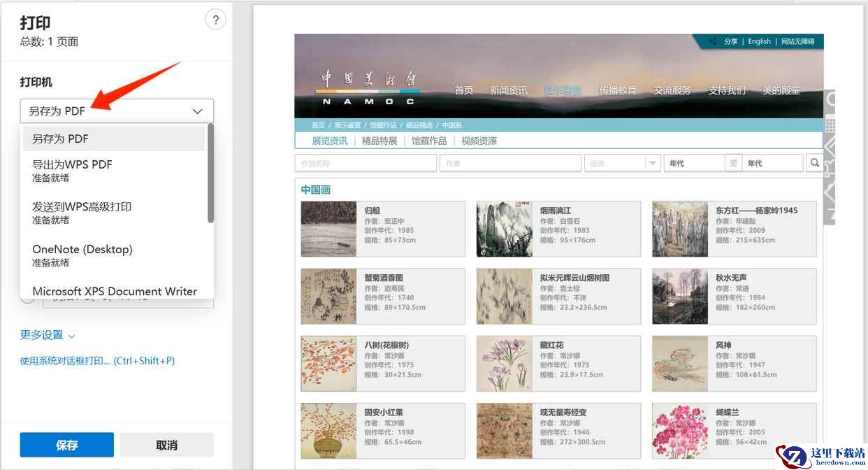This screenshot has width=868, height=470.
Task: Click the 作品名称 search field
Action: pyautogui.click(x=366, y=163)
